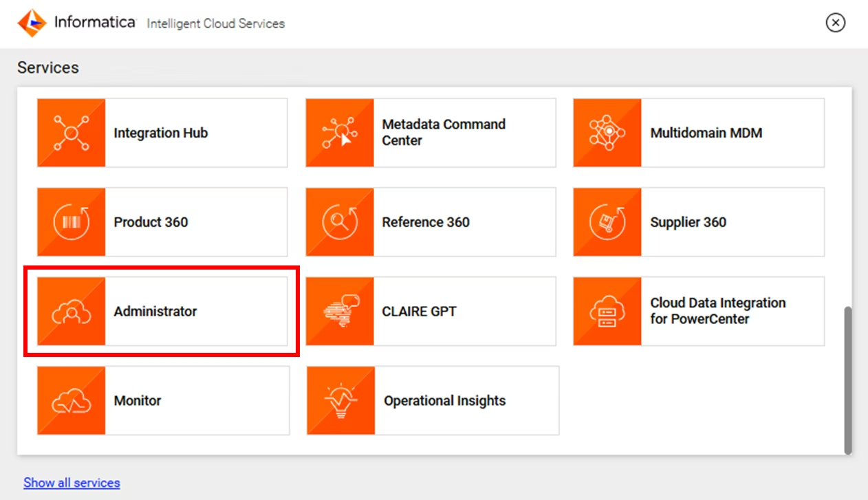Click the Informatica logo
Screen dimensions: 868x500
[32, 23]
